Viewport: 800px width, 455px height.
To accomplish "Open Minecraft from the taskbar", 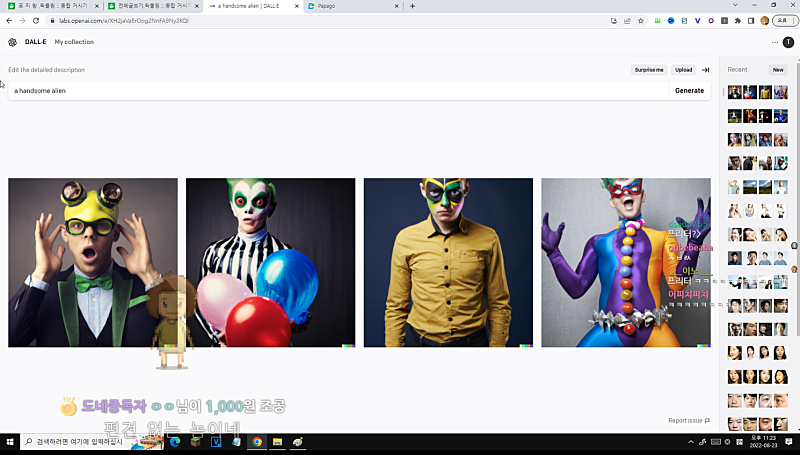I will click(x=195, y=442).
